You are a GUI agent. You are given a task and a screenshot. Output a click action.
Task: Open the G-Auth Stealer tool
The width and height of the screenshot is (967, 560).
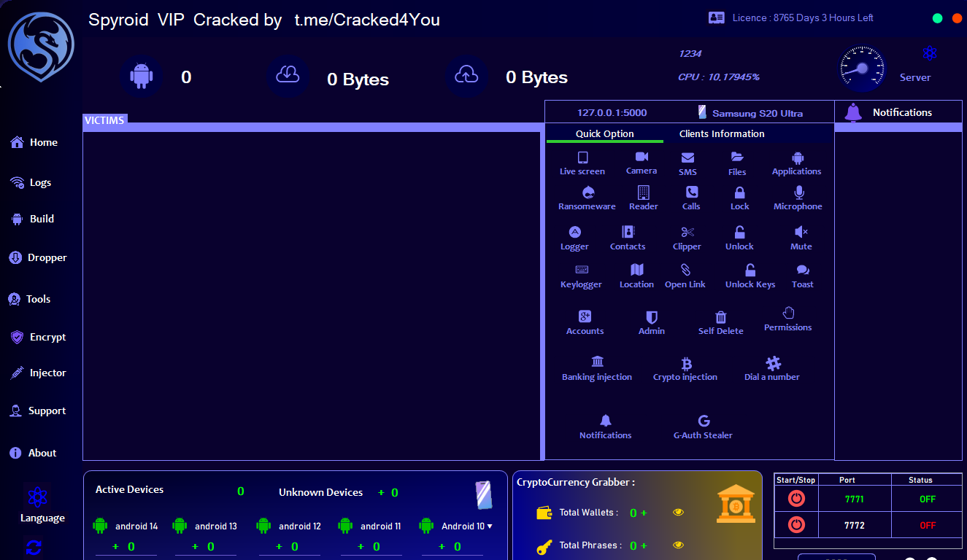coord(703,426)
